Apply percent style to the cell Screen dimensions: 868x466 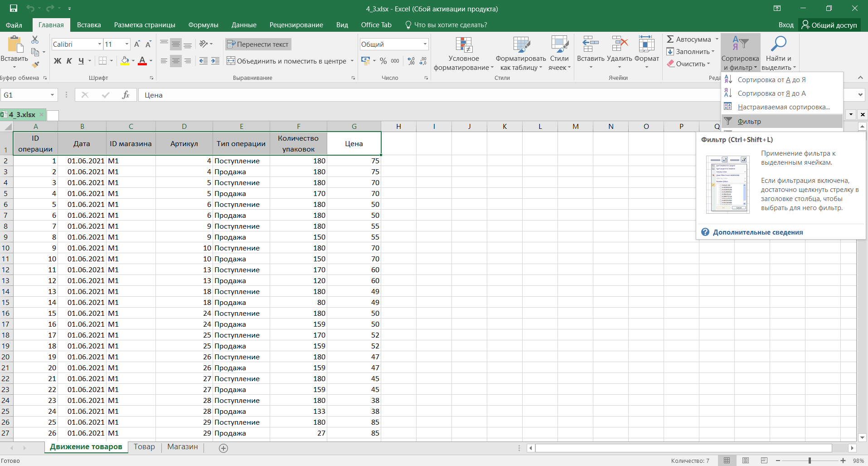(x=383, y=61)
